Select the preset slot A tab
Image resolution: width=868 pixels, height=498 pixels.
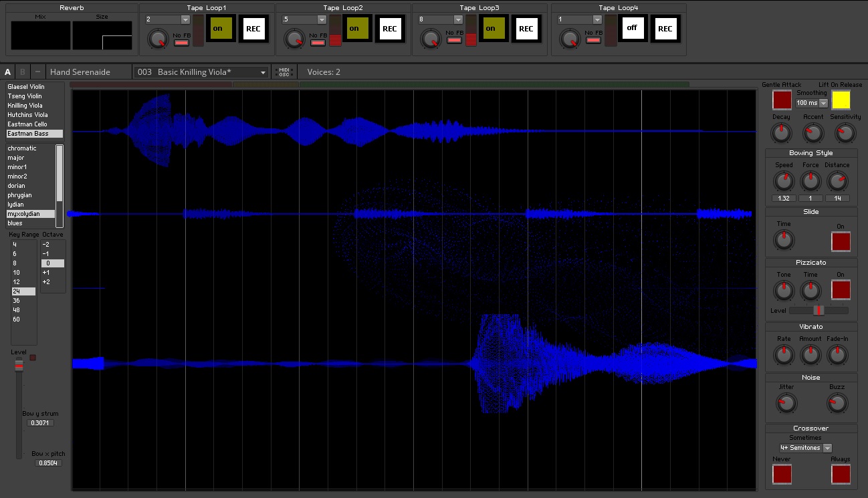[x=7, y=71]
